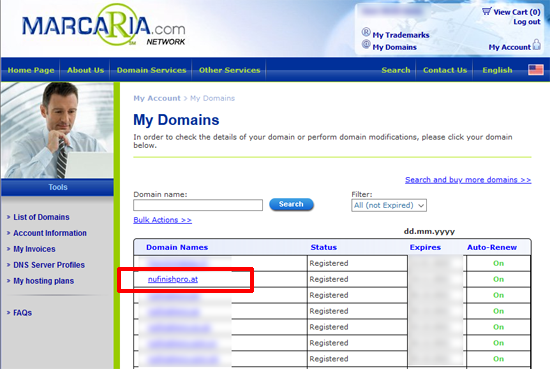Click Domain Names column header

point(177,248)
